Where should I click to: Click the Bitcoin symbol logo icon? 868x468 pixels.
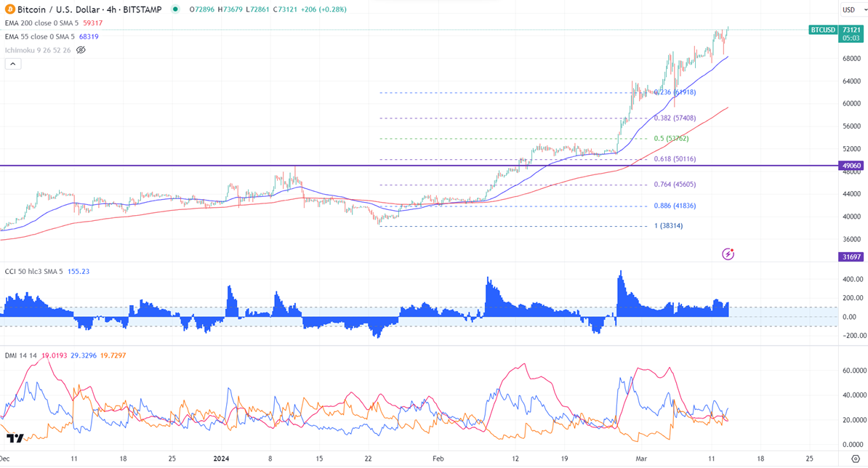pos(10,9)
